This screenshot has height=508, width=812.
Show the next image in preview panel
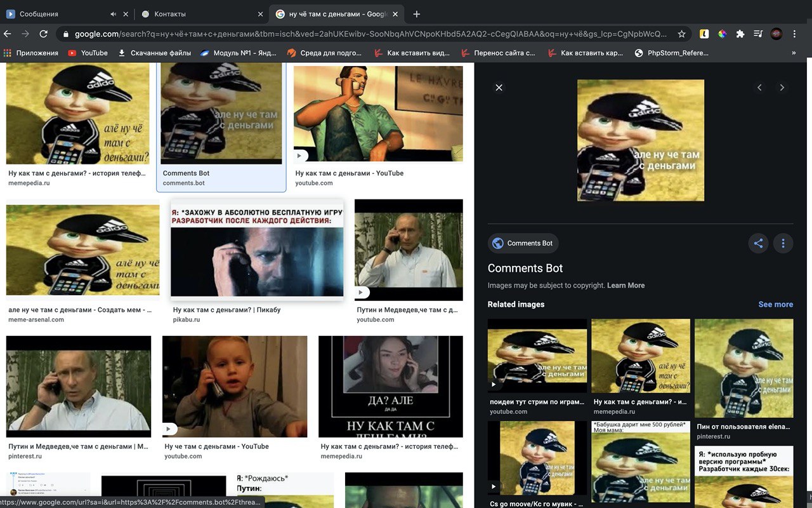click(782, 88)
